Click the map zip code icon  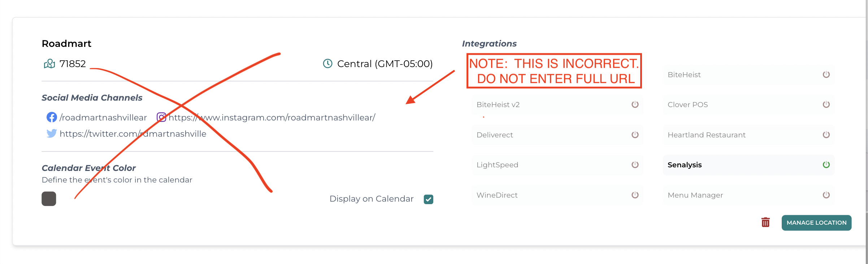click(x=49, y=64)
